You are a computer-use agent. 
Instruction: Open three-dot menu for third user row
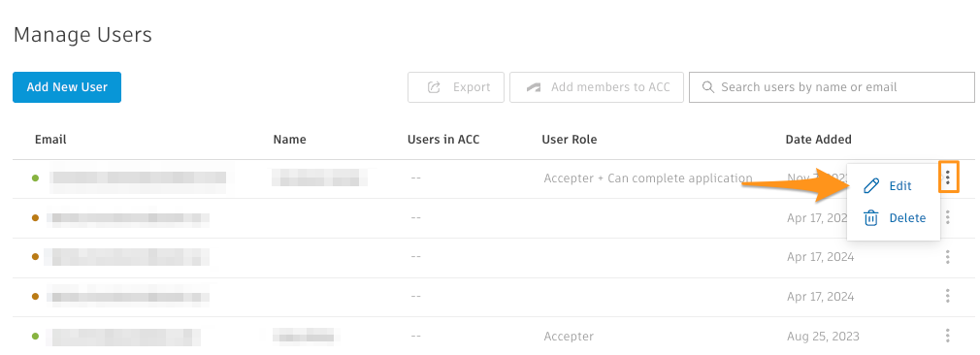point(948,257)
